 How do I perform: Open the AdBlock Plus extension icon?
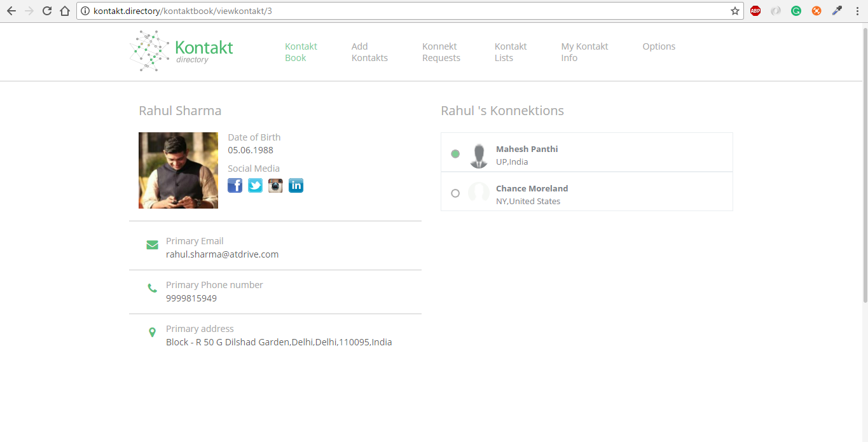pos(755,11)
